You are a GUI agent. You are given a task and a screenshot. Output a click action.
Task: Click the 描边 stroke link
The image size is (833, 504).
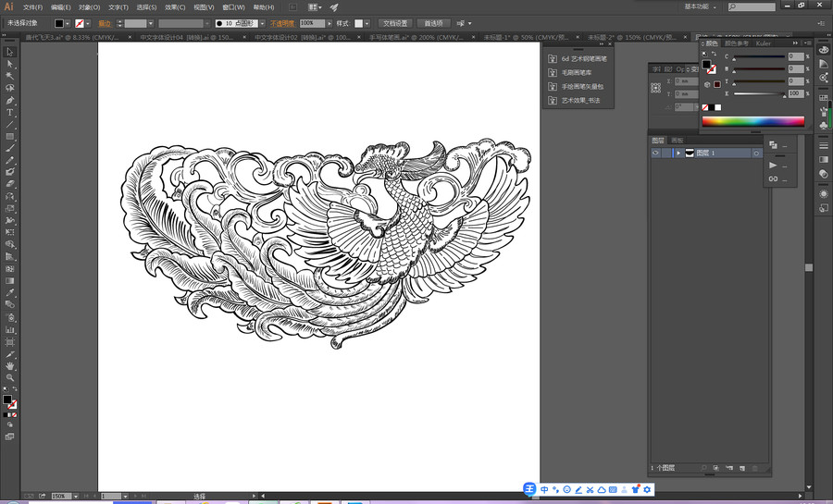pos(105,23)
